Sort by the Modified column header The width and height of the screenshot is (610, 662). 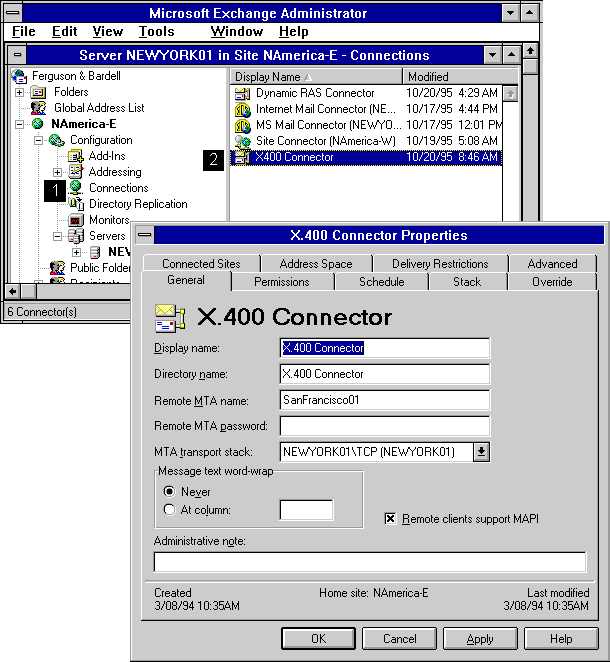pos(461,77)
